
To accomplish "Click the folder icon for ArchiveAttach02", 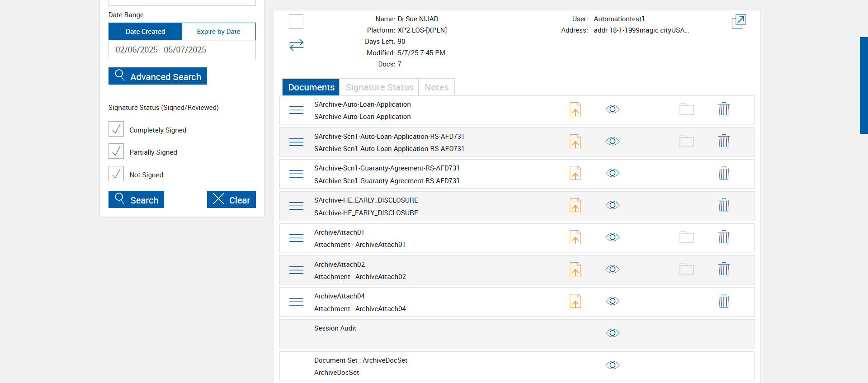I will point(687,270).
